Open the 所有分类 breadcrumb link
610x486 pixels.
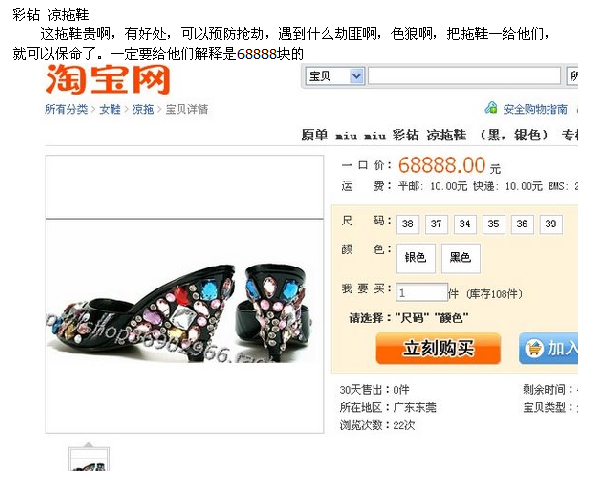[67, 109]
